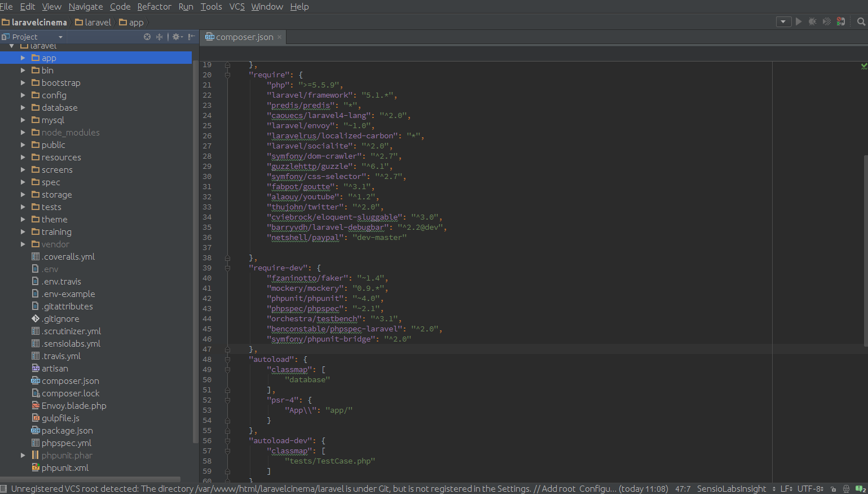This screenshot has height=494, width=868.
Task: Click Configu... link in status bar
Action: click(598, 489)
